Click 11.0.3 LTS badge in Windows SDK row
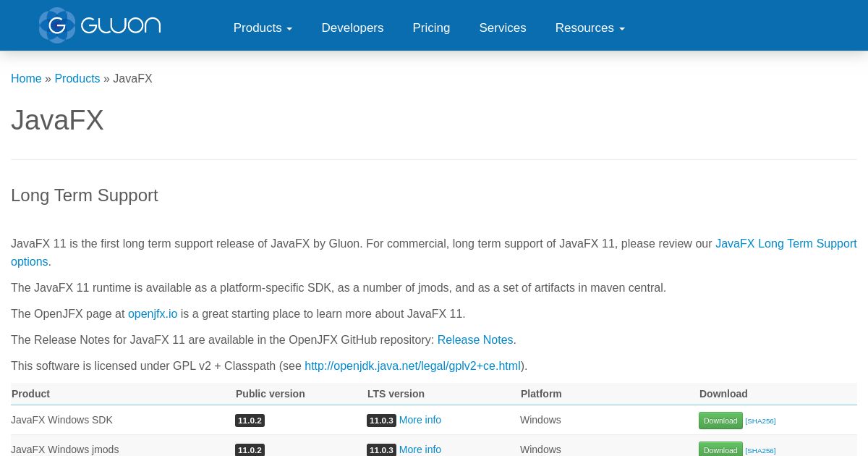 click(381, 421)
